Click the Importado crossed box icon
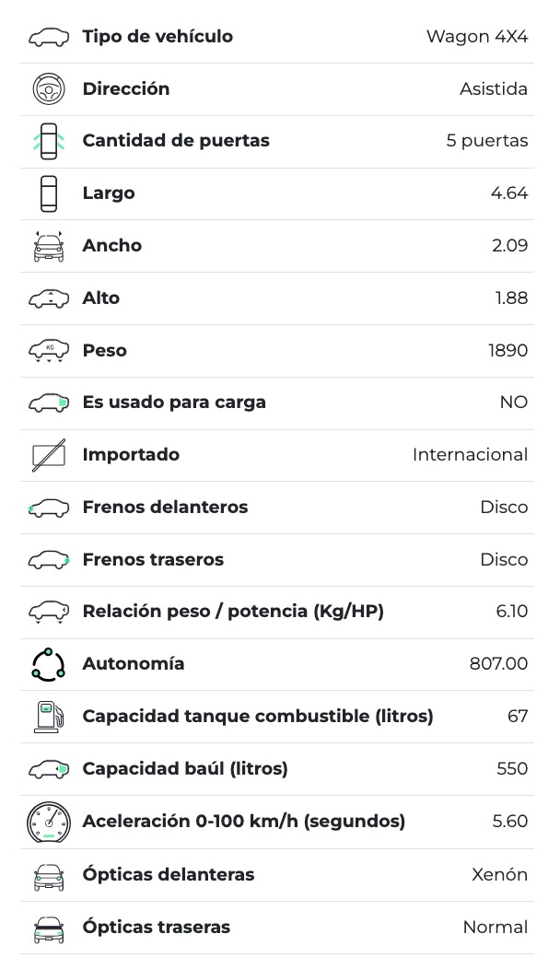 point(49,455)
